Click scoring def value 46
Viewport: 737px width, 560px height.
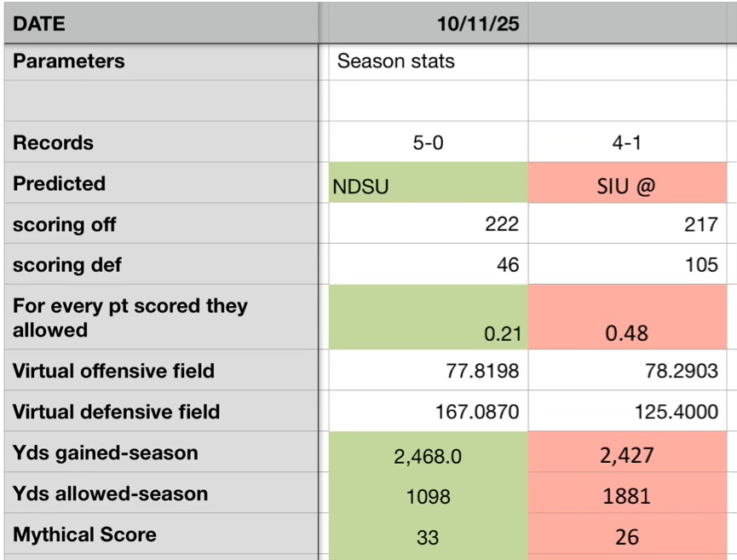click(x=424, y=265)
